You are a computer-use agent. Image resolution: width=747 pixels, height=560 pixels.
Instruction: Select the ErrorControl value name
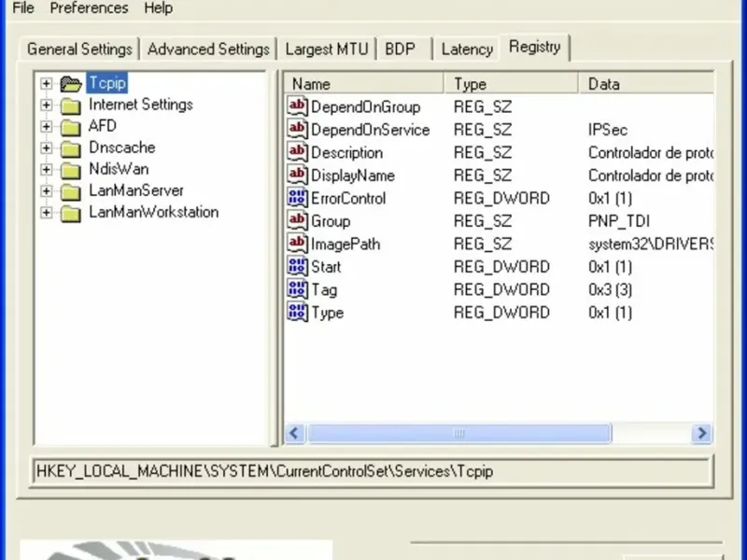point(348,199)
